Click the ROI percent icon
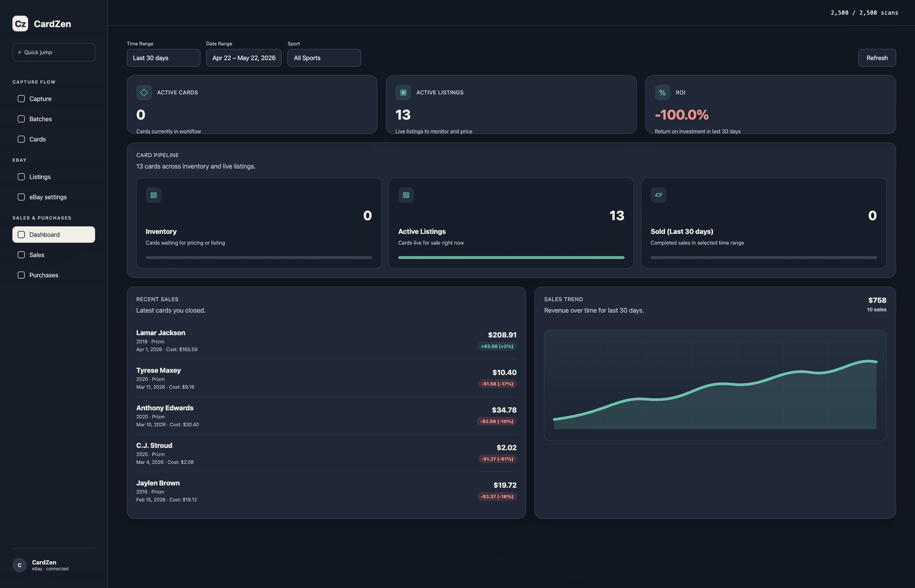915x588 pixels. (663, 92)
